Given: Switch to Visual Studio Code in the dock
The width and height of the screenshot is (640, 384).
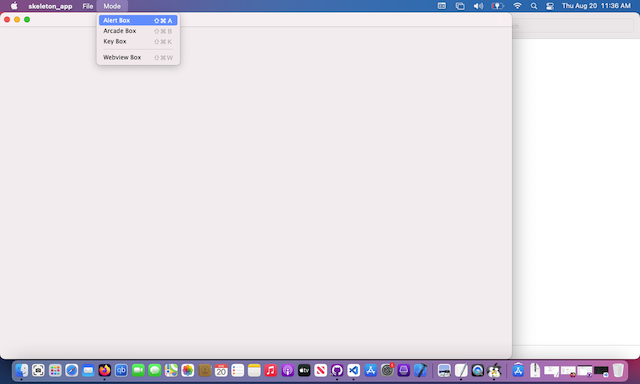Looking at the screenshot, I should pos(354,371).
